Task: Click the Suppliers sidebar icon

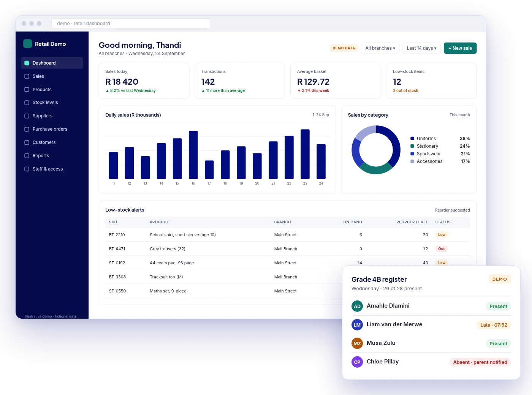Action: pyautogui.click(x=27, y=116)
